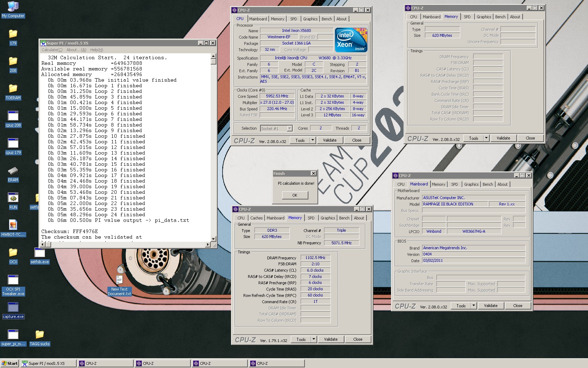
Task: Select the RUN desktop icon
Action: pyautogui.click(x=13, y=201)
